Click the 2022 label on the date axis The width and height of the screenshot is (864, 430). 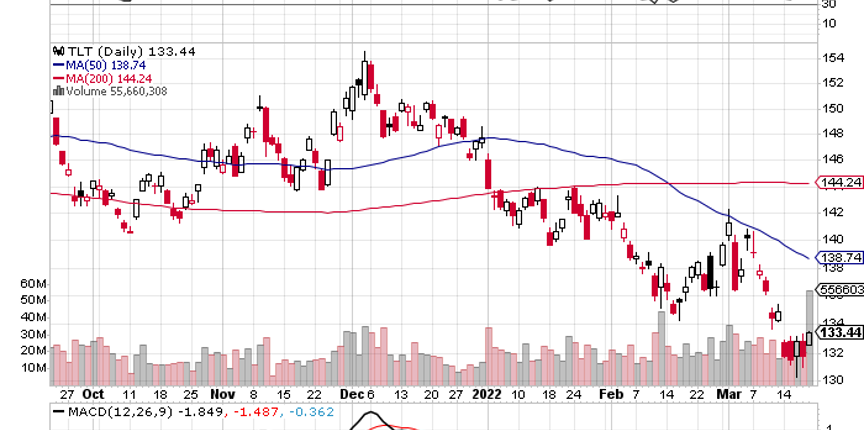486,394
